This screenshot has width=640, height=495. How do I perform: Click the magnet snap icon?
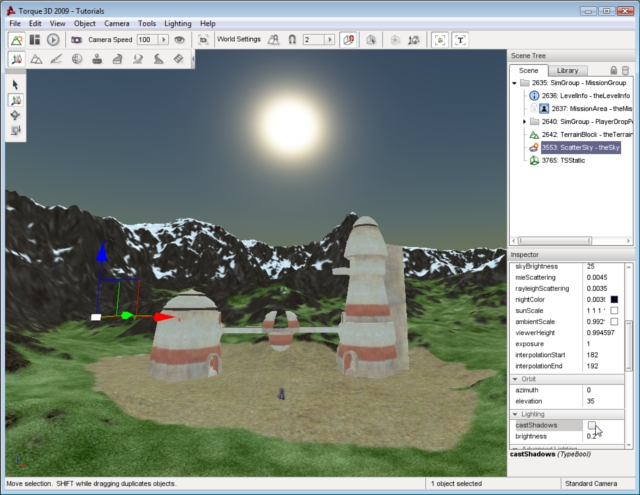point(293,39)
